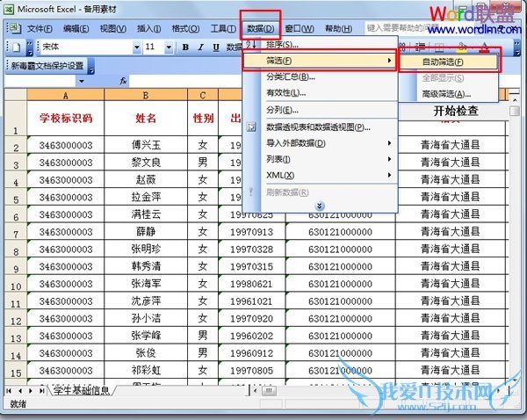Expand 列表(I) submenu
The image size is (527, 420).
(389, 159)
